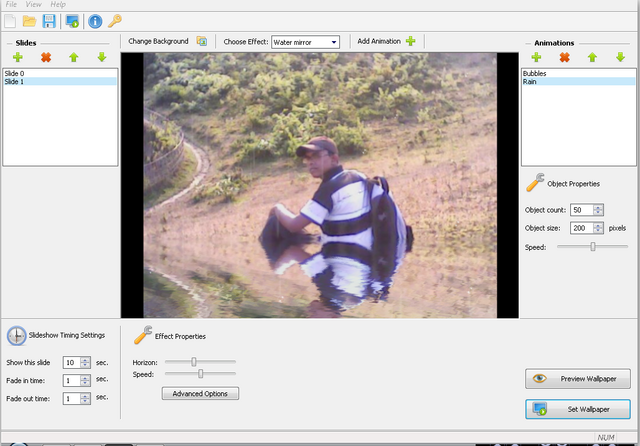Click the Change Background picture icon
Viewport: 640px width, 446px height.
tap(201, 41)
